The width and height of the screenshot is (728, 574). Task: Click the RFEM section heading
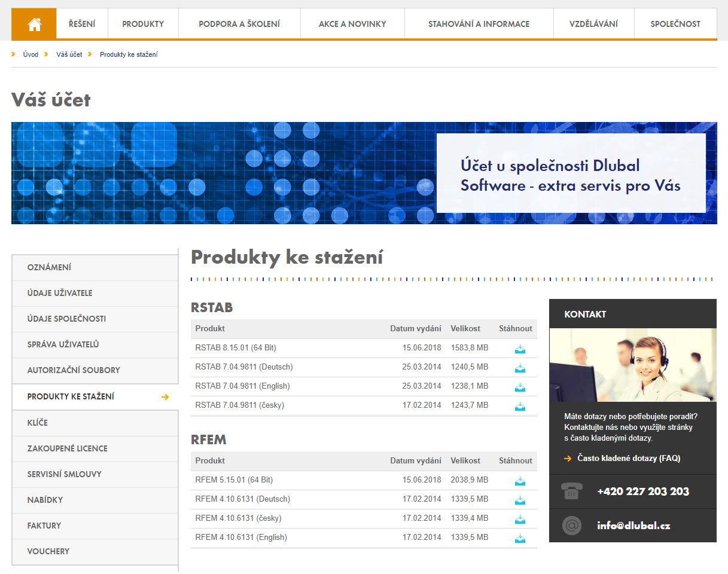209,440
